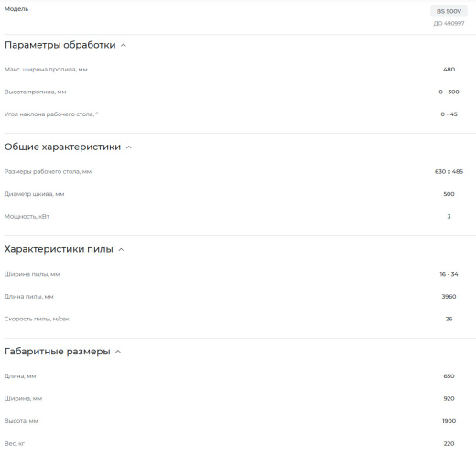The height and width of the screenshot is (456, 476).
Task: Select the Длина пилы value 3960
Action: [449, 297]
